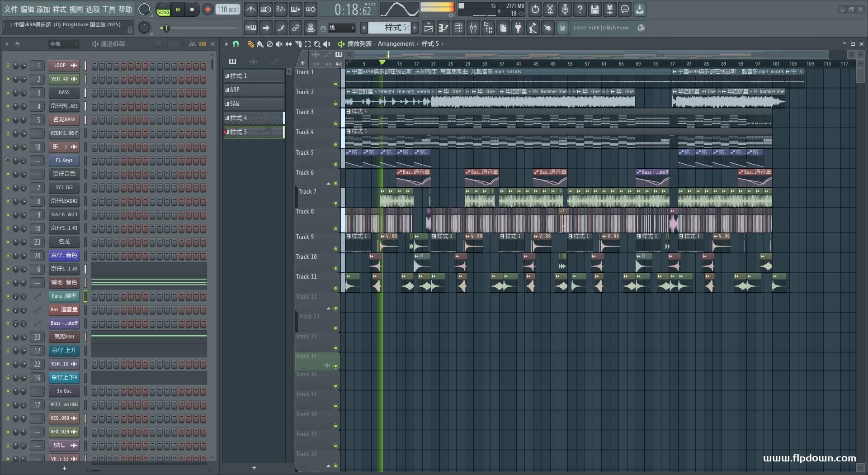Pause playback with the pause button
This screenshot has height=475, width=868.
178,9
